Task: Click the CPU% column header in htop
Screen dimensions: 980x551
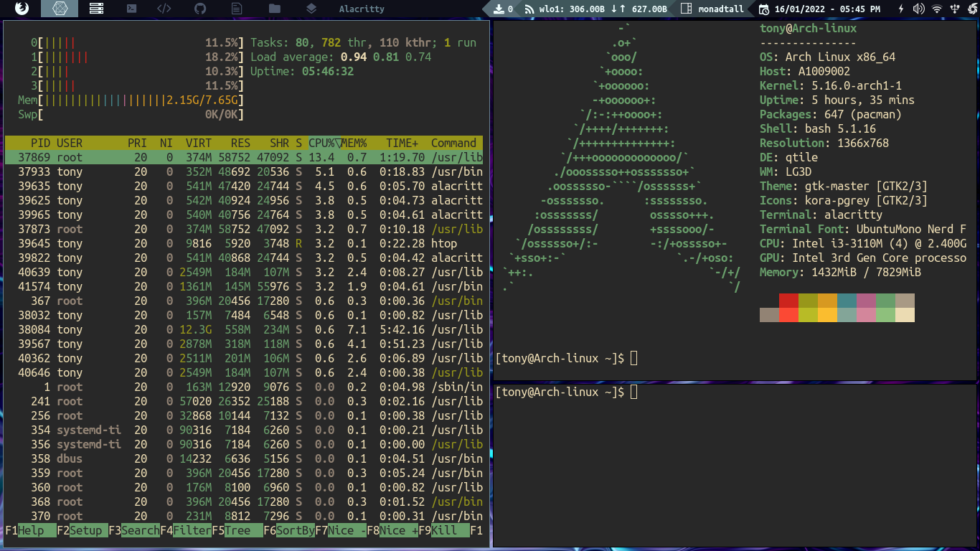Action: [321, 143]
